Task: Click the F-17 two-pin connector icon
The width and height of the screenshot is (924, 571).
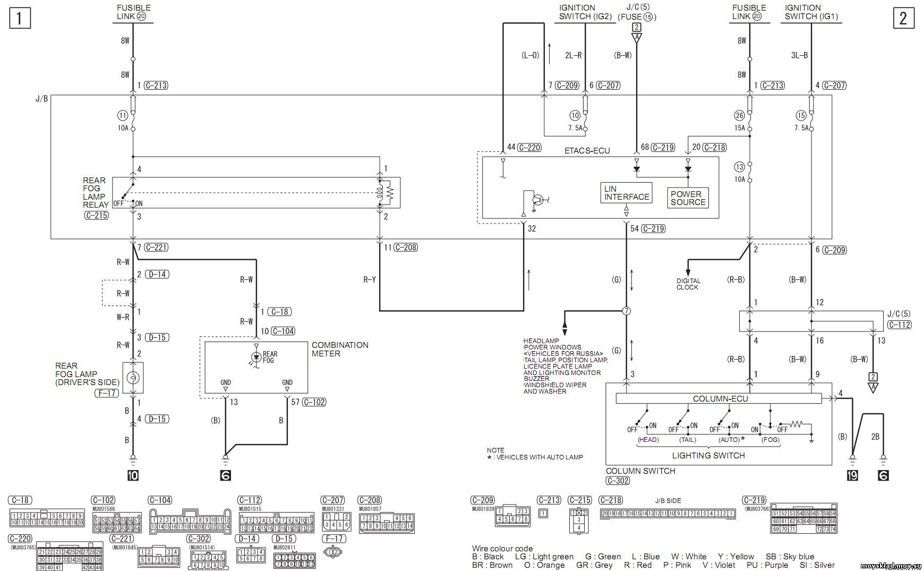Action: coord(333,552)
